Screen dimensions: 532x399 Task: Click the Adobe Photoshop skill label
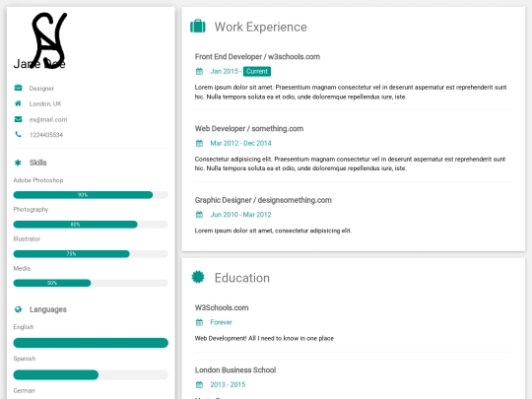click(x=38, y=180)
